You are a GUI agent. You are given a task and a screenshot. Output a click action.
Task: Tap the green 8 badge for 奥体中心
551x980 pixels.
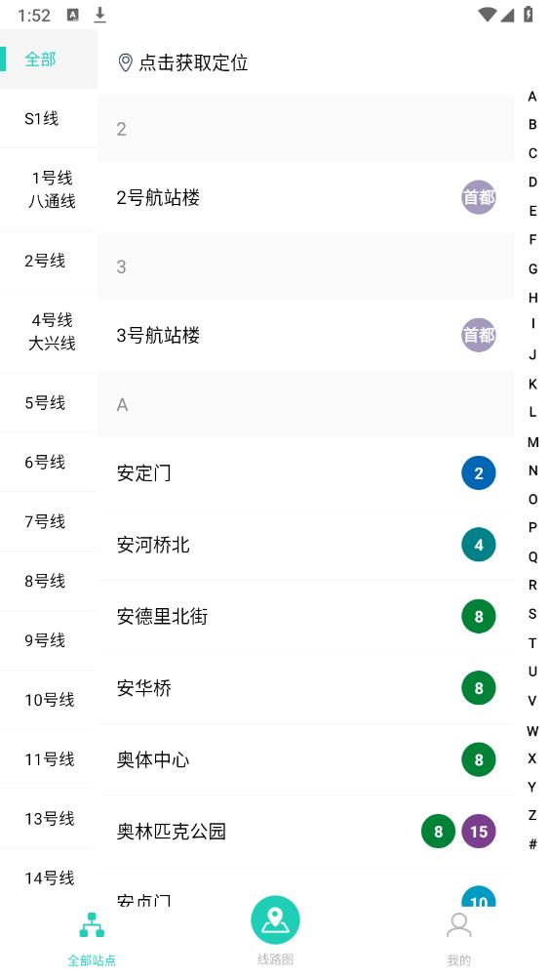pyautogui.click(x=479, y=759)
